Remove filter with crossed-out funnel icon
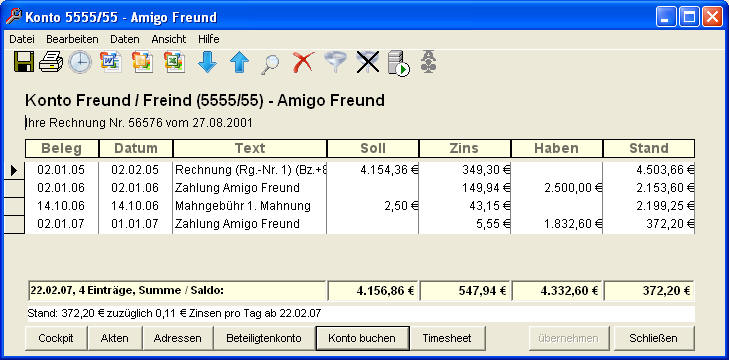The width and height of the screenshot is (729, 360). pyautogui.click(x=368, y=62)
